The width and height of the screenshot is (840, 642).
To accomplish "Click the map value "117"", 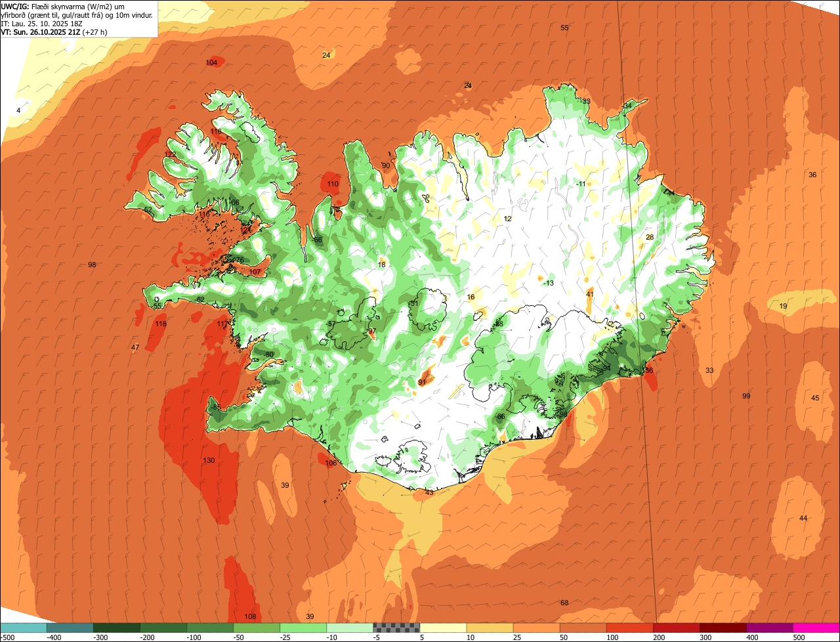I will coord(222,324).
